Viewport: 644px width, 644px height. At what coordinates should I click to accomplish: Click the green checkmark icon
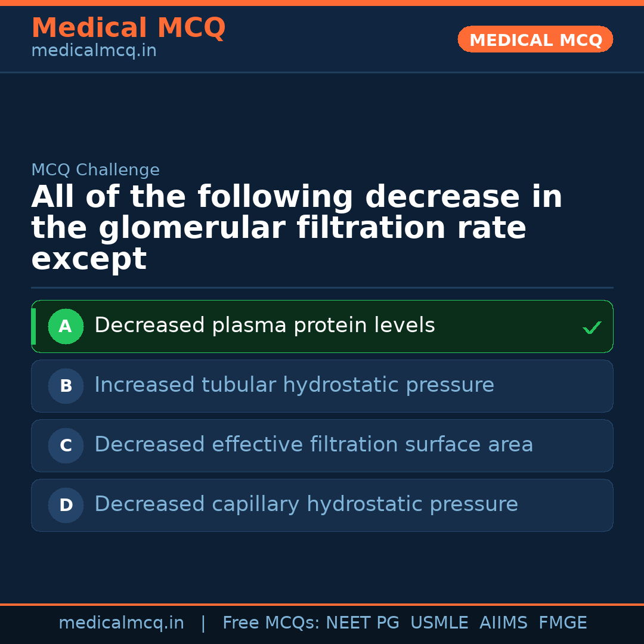592,327
